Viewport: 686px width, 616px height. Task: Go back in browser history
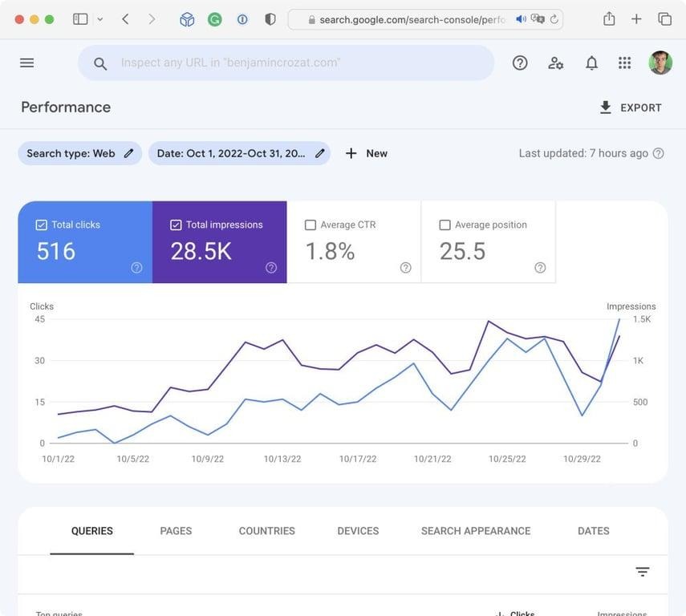point(125,19)
